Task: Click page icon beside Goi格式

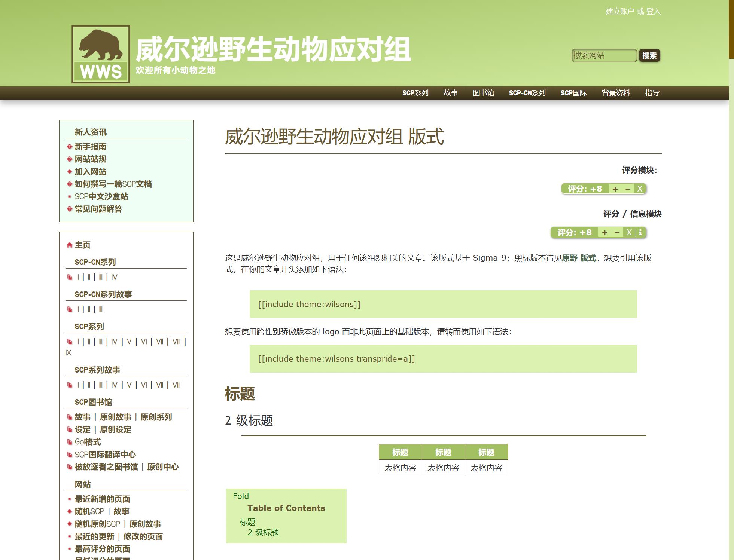Action: (x=70, y=442)
